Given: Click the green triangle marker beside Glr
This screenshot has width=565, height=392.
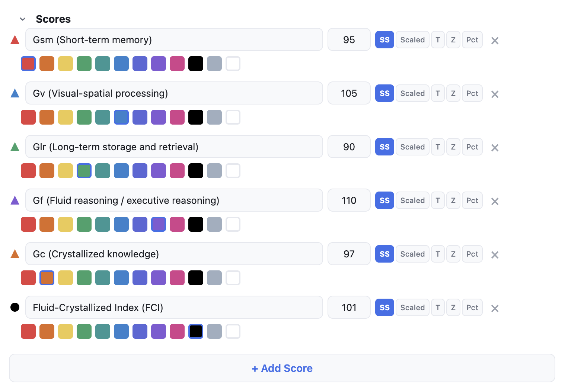Looking at the screenshot, I should point(15,147).
